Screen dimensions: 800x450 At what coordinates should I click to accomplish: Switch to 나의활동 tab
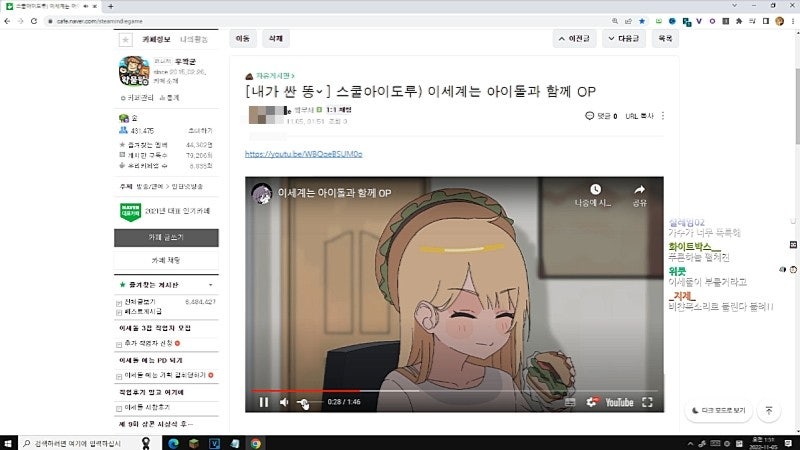194,39
